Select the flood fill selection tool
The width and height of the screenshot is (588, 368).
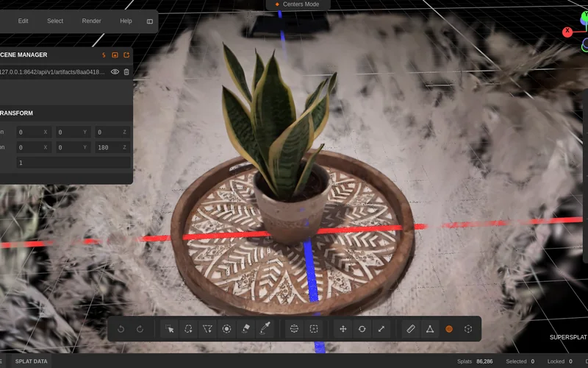coord(245,329)
